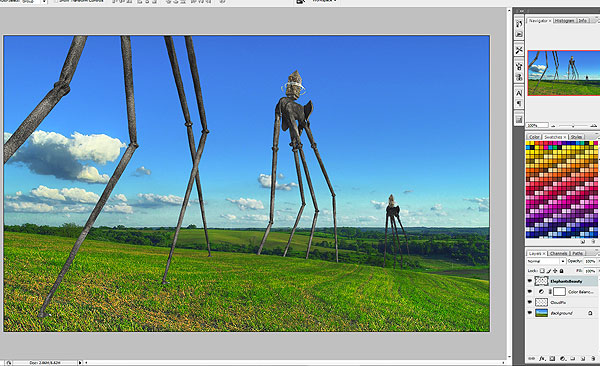The image size is (600, 366).
Task: Open the Actions panel icon in dock
Action: click(519, 34)
